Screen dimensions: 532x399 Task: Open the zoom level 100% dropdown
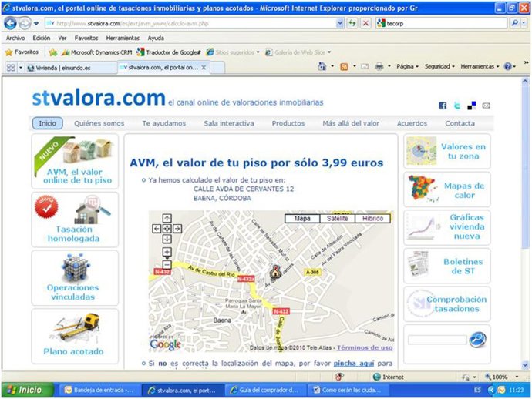[517, 377]
